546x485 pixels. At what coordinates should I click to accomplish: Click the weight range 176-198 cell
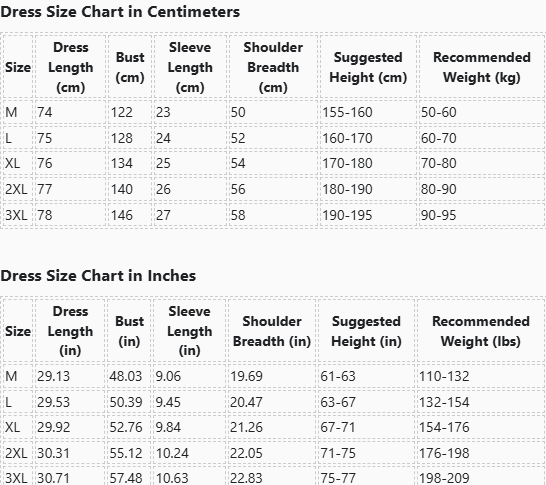pos(481,453)
